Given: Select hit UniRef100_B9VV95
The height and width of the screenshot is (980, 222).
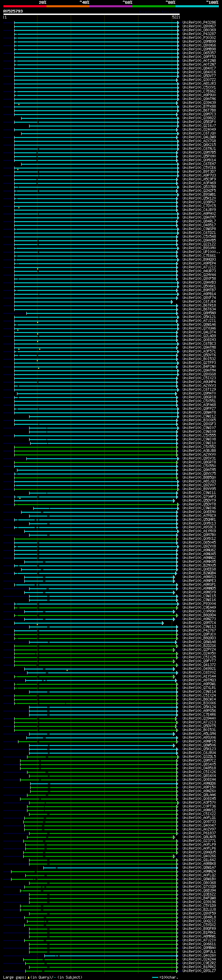Looking at the screenshot, I should pyautogui.click(x=199, y=489).
